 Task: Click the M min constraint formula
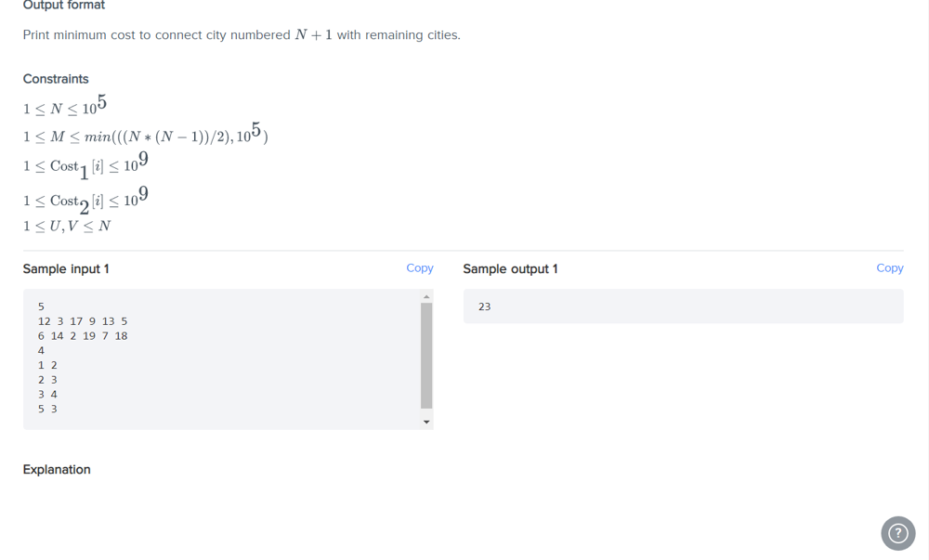(x=146, y=134)
